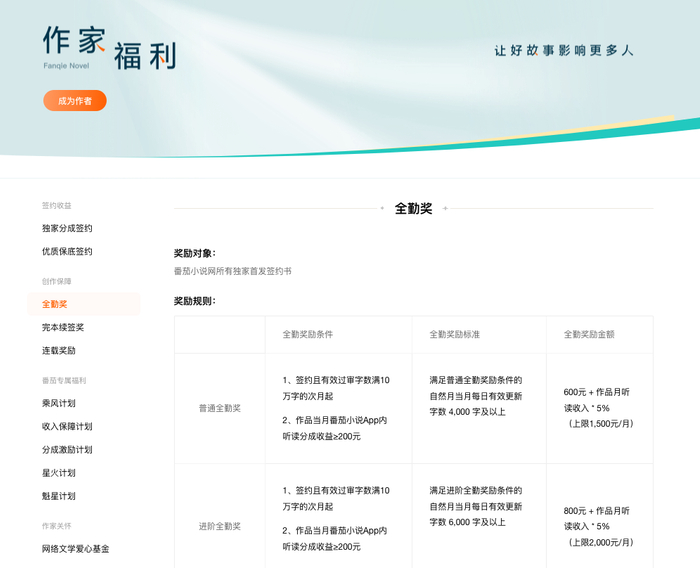Image resolution: width=700 pixels, height=568 pixels.
Task: Click the 番茄专属福利 sidebar group label
Action: 64,380
